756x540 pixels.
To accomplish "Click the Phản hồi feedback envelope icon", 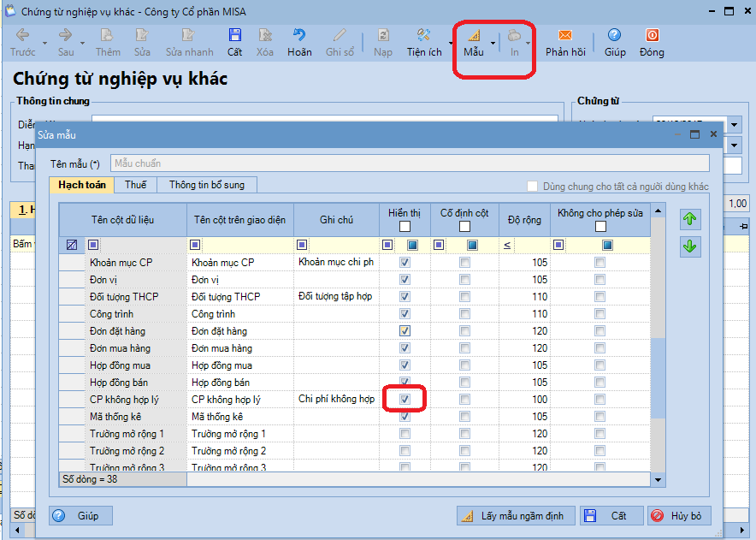I will pyautogui.click(x=565, y=36).
